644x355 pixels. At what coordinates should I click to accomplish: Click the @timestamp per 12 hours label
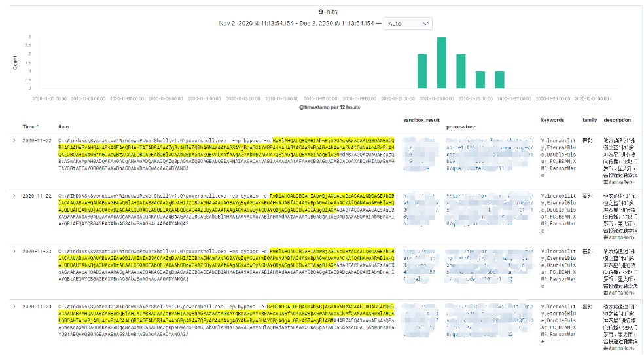click(329, 107)
